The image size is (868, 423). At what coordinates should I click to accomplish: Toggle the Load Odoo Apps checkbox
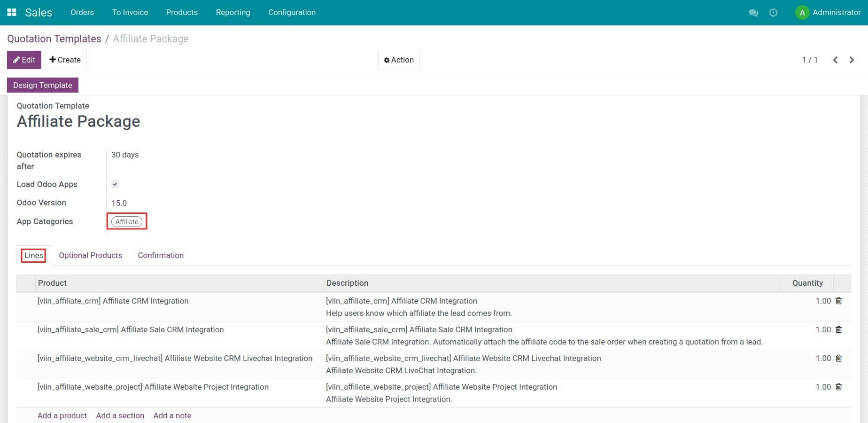click(x=115, y=184)
